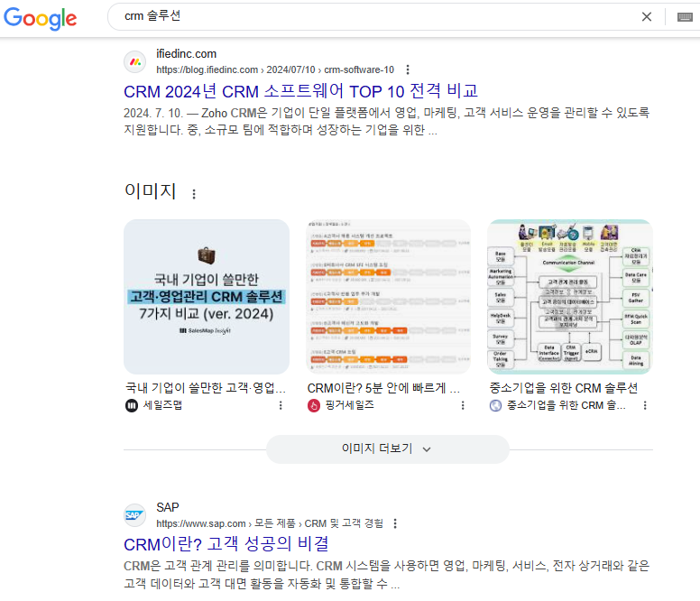The image size is (700, 601).
Task: Open 'CRM 2024년 CRM 소프트웨어 TOP 10 전격 비교' result
Action: (300, 91)
